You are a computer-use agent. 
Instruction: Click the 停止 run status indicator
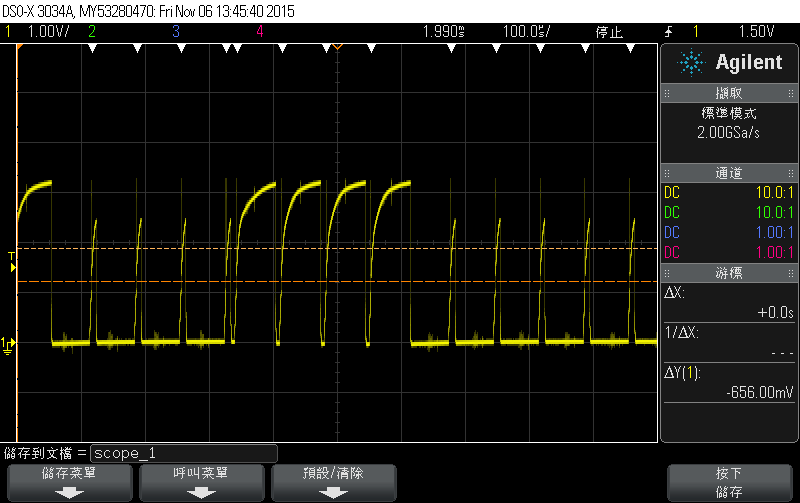click(x=609, y=32)
